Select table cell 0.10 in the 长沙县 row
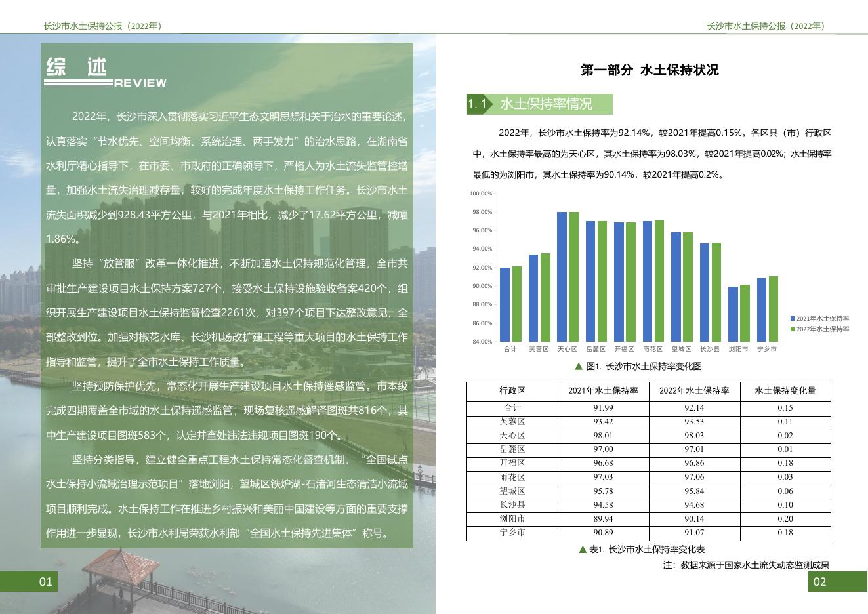868x614 pixels. 785,505
